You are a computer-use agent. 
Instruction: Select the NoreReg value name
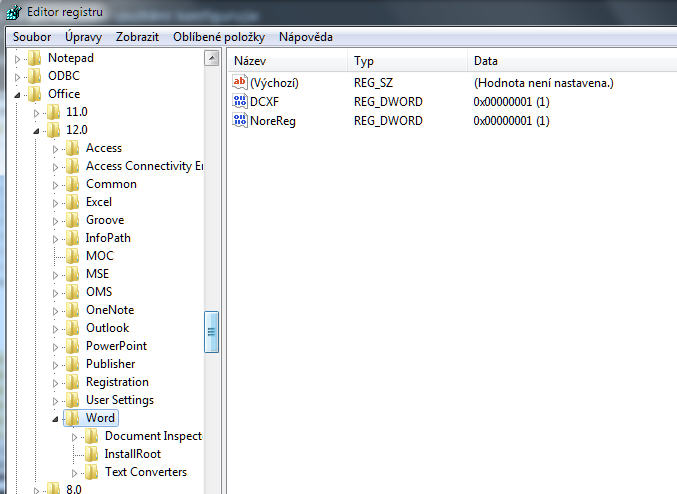tap(273, 121)
